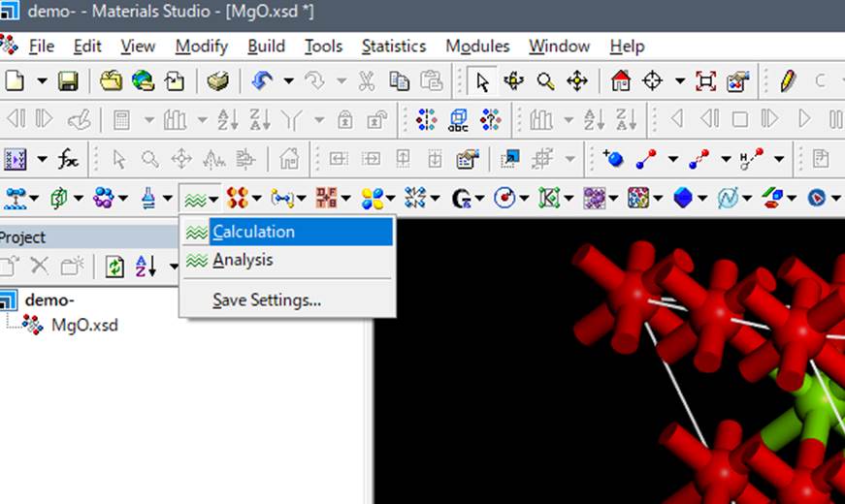Click the globe Import icon
845x504 pixels.
tap(143, 81)
